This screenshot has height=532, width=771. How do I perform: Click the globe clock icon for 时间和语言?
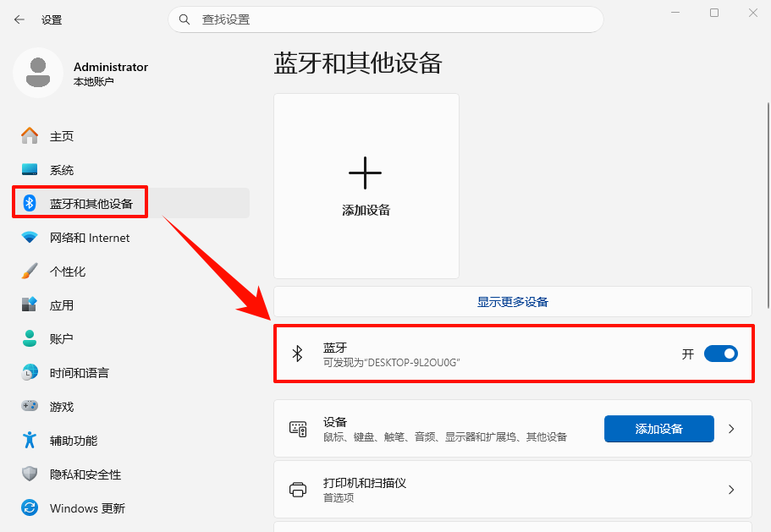(30, 372)
